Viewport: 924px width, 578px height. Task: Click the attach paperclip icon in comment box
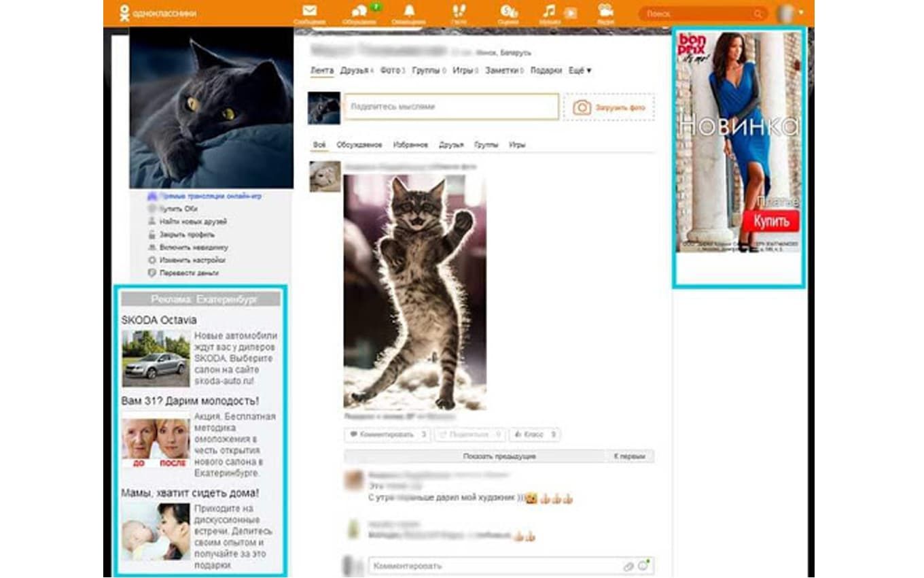click(x=628, y=566)
